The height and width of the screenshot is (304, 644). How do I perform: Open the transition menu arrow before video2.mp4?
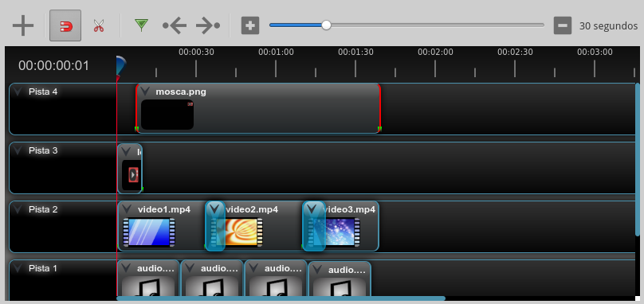(x=214, y=209)
